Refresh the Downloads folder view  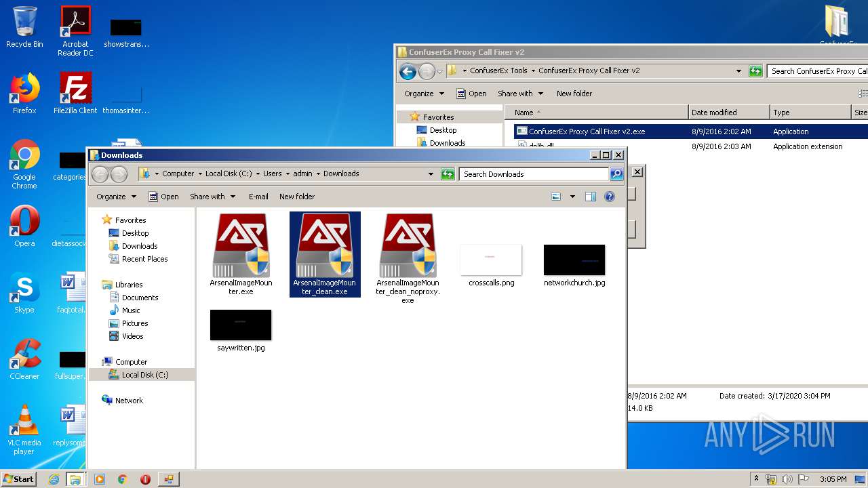(448, 174)
